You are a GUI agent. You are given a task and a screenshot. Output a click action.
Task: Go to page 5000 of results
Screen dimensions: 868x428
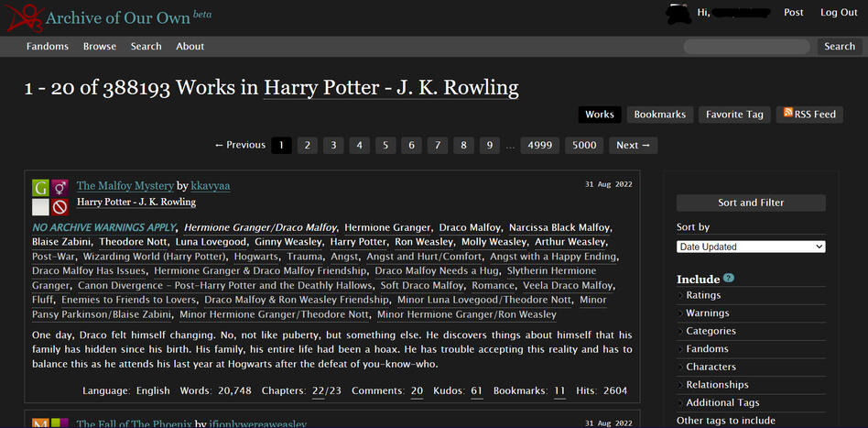coord(584,145)
